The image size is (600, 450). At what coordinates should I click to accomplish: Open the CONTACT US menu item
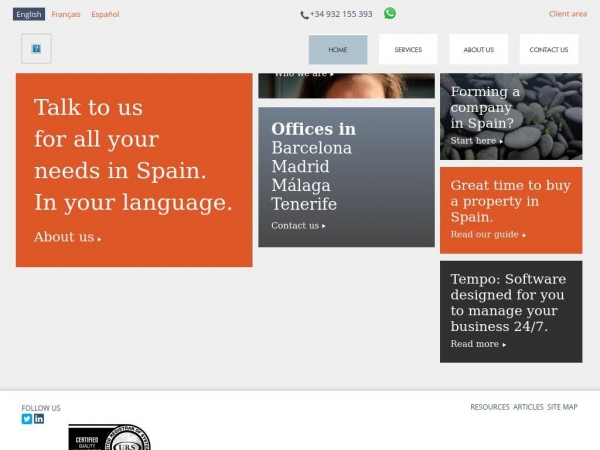549,50
